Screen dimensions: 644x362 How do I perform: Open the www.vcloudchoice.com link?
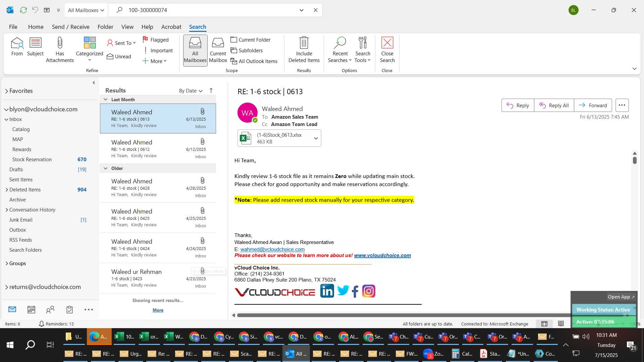coord(382,255)
